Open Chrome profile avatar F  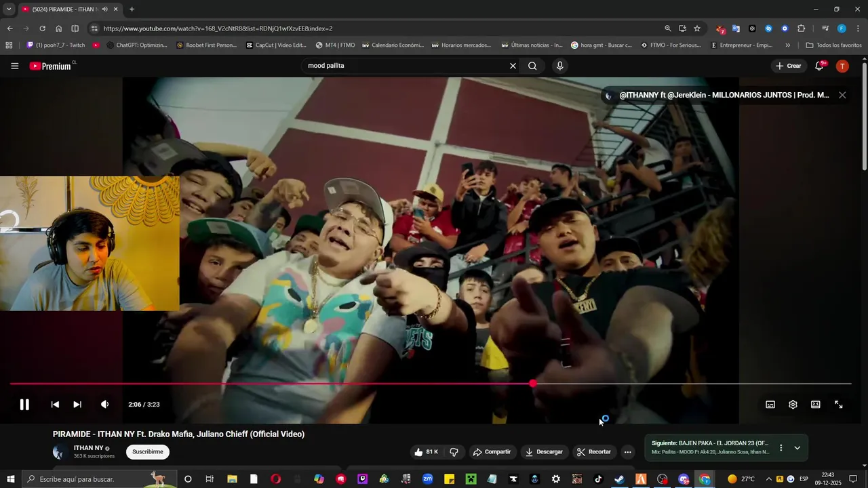pos(842,28)
